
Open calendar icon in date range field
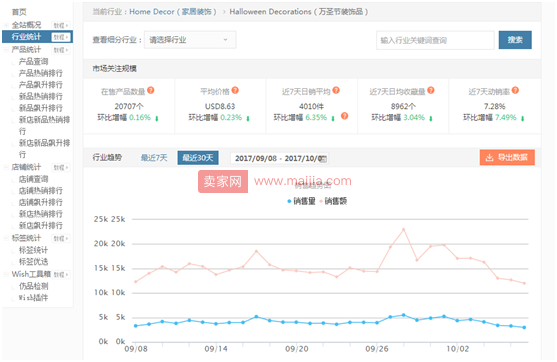click(323, 158)
